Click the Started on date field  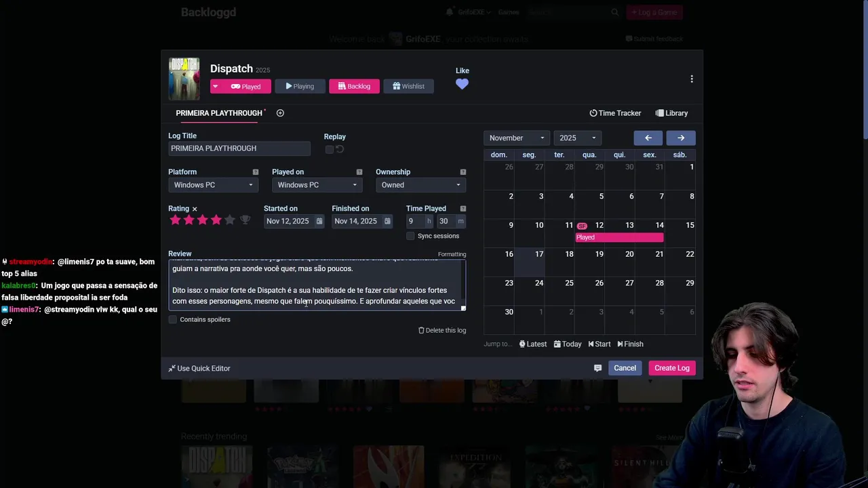[289, 221]
